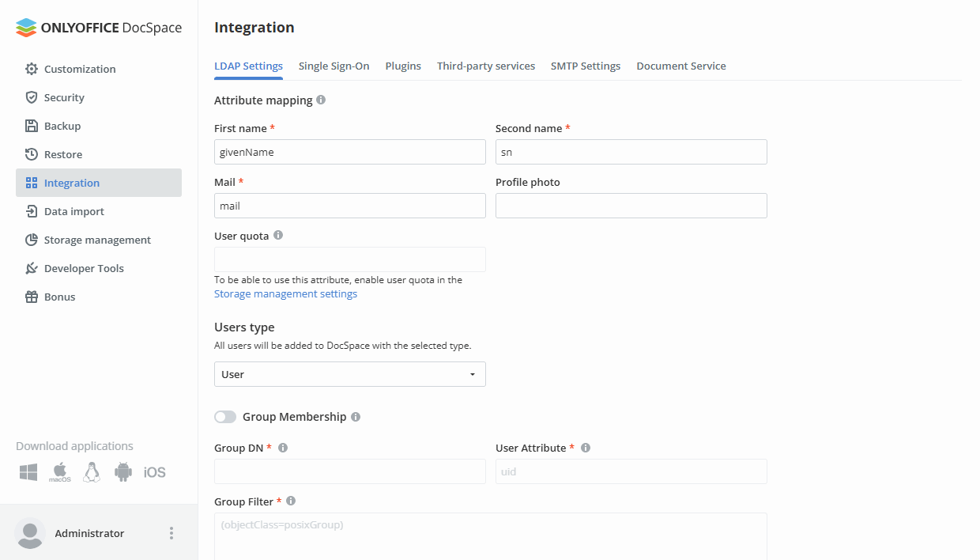The width and height of the screenshot is (980, 560).
Task: Click inside the Second name input field
Action: point(631,152)
